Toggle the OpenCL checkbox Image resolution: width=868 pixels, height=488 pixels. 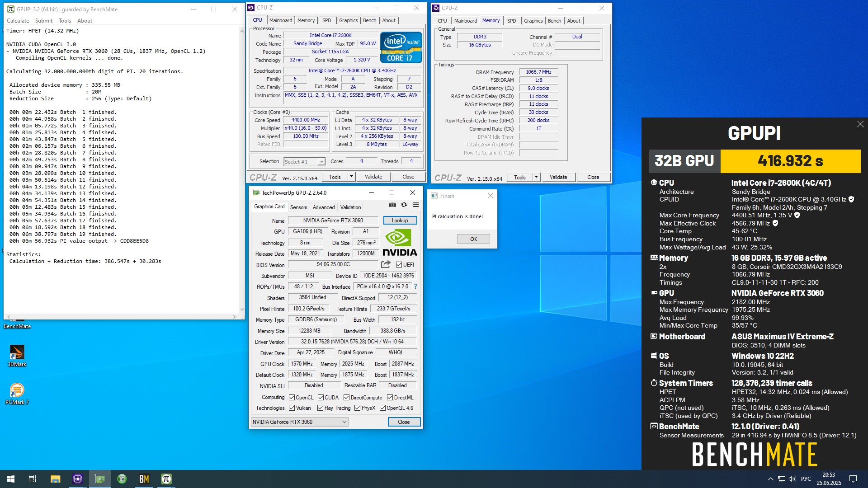[292, 398]
